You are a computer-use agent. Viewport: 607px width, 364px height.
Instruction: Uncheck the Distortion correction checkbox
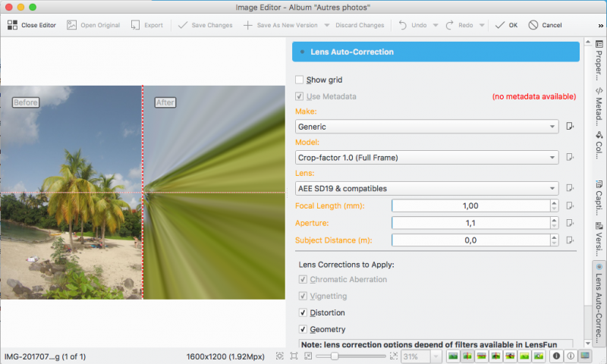(303, 312)
